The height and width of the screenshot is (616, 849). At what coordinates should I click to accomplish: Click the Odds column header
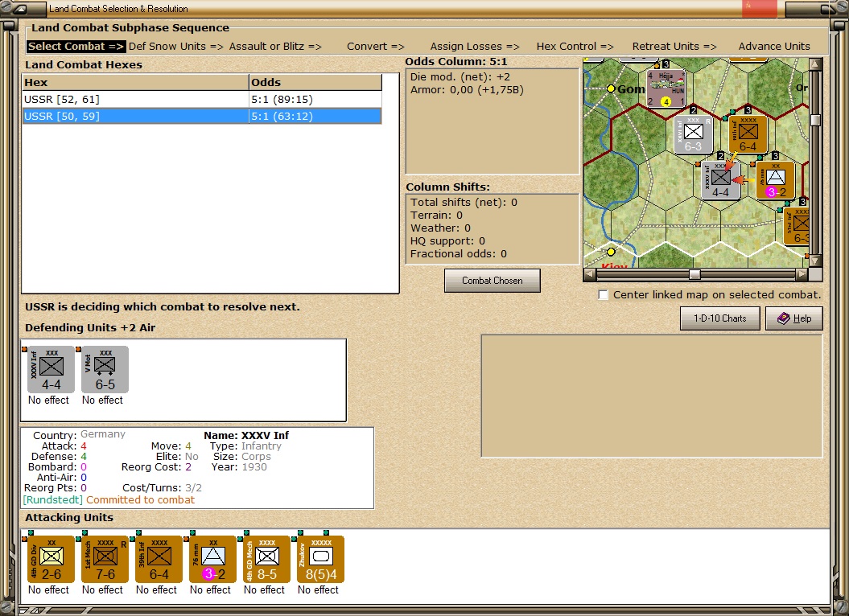point(315,82)
